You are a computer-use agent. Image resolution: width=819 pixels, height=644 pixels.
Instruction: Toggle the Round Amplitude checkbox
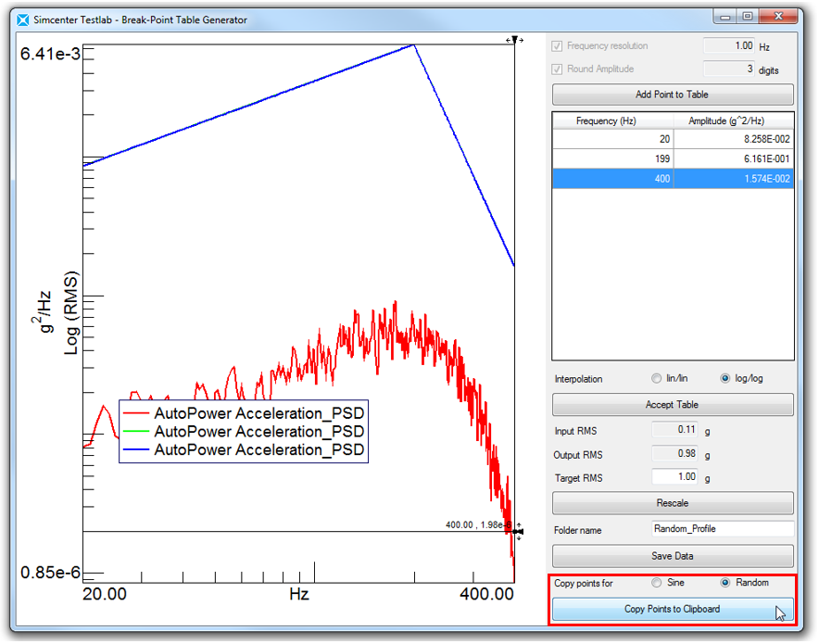tap(558, 69)
